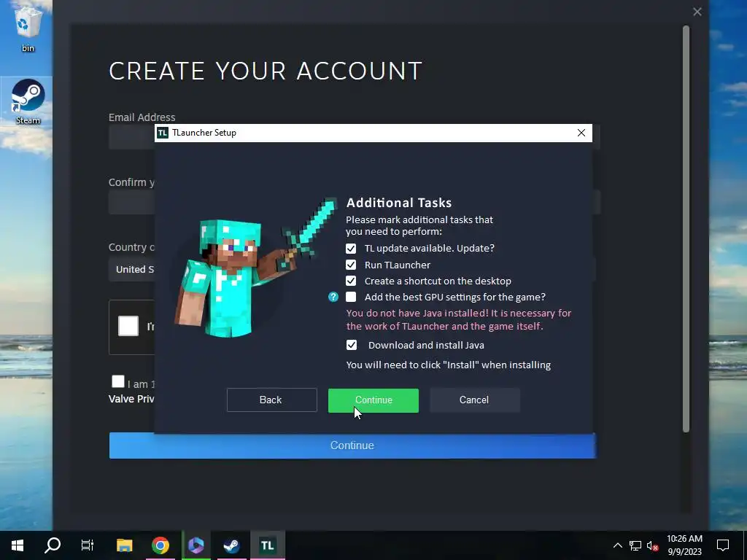Click the 'Additional Tasks' heading
This screenshot has width=747, height=560.
(x=399, y=203)
